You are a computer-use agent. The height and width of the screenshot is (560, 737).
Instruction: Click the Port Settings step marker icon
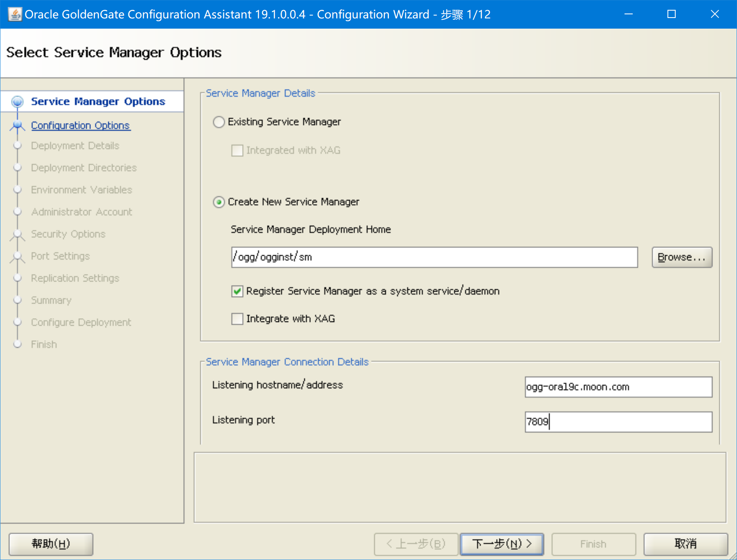[18, 256]
